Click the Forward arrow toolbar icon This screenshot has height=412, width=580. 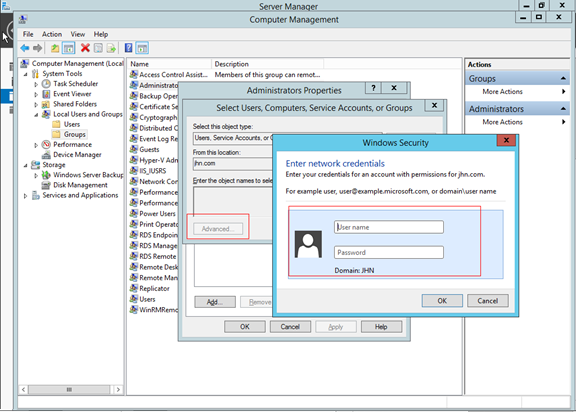click(37, 48)
